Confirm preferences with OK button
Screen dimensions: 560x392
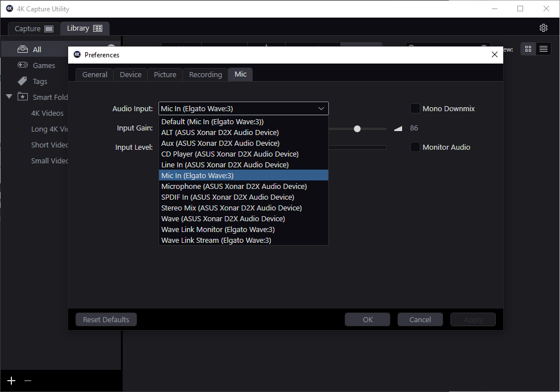click(367, 319)
